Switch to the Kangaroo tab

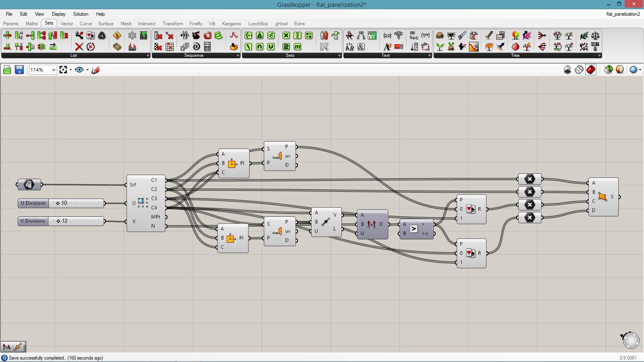231,24
